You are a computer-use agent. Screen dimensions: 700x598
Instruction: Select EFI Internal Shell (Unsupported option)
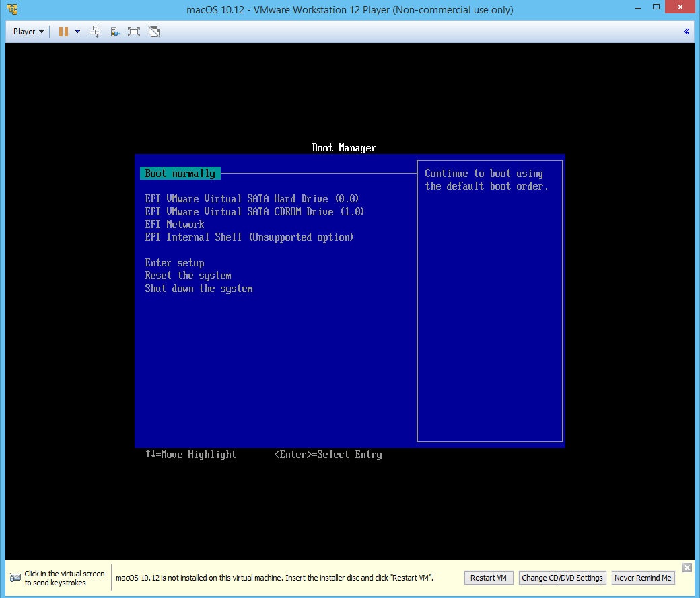[x=249, y=237]
